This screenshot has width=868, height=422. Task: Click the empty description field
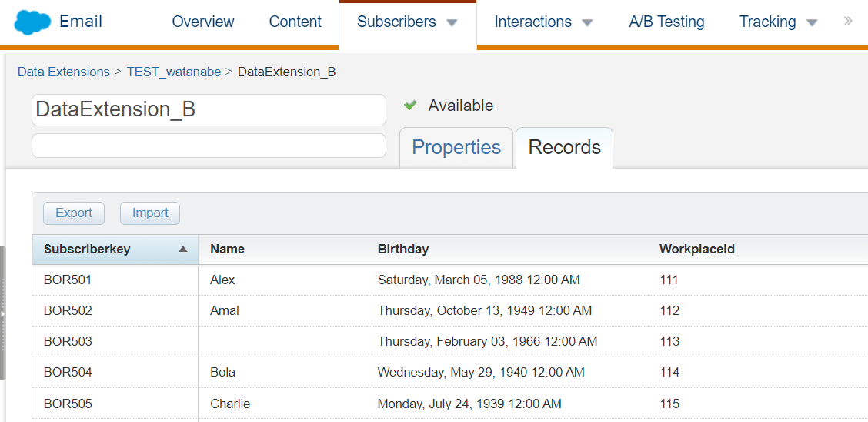click(209, 146)
